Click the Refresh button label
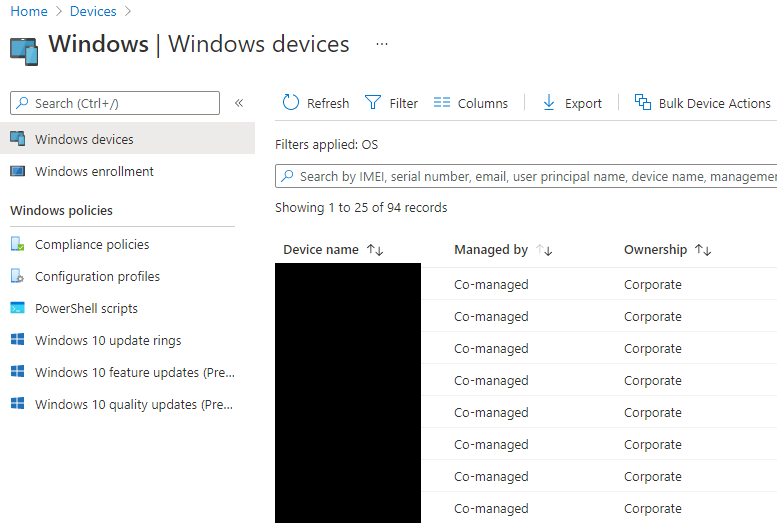The height and width of the screenshot is (523, 777). [328, 103]
